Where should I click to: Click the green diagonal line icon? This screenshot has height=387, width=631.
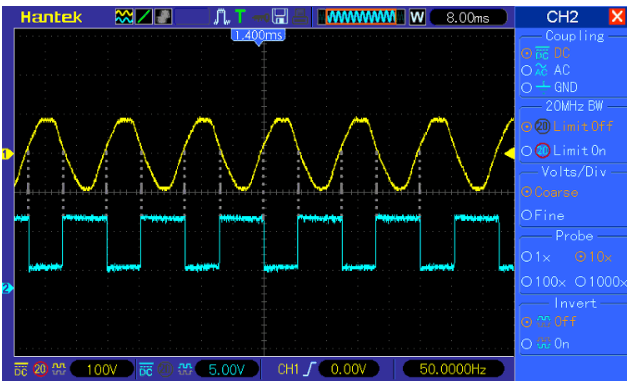144,17
